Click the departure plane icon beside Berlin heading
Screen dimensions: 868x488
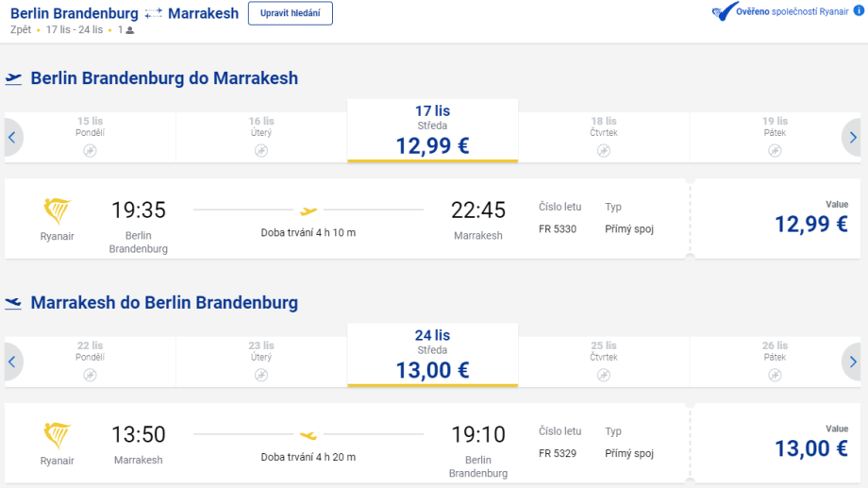pyautogui.click(x=14, y=78)
